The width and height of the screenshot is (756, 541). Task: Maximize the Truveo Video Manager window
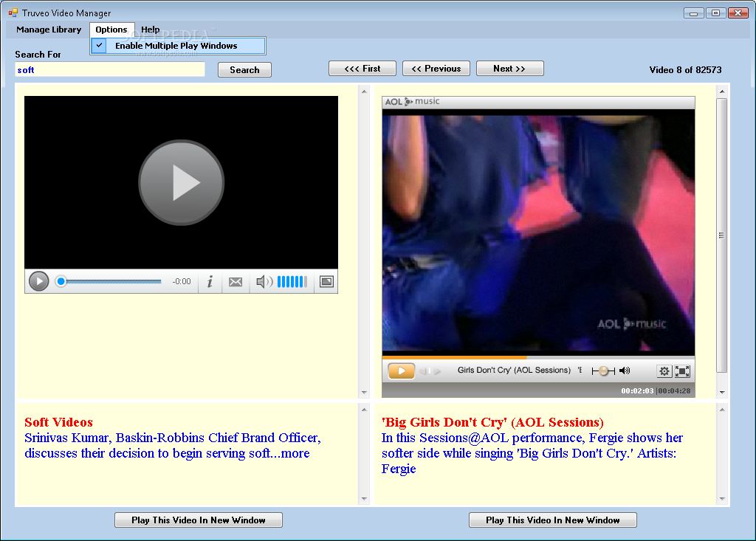tap(715, 13)
